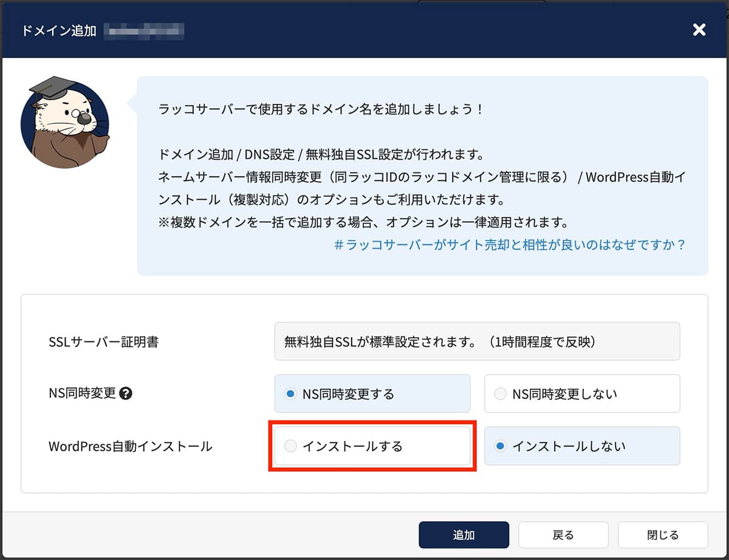Viewport: 729px width, 560px height.
Task: Close the ドメイン追加 dialog with X
Action: point(699,30)
